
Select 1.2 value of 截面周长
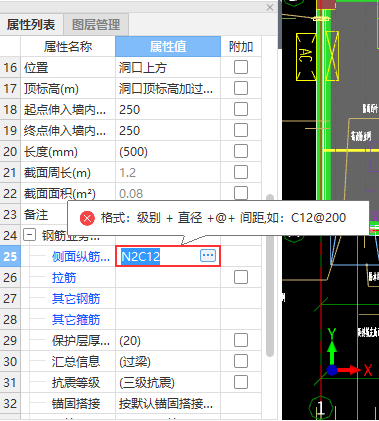pyautogui.click(x=168, y=173)
